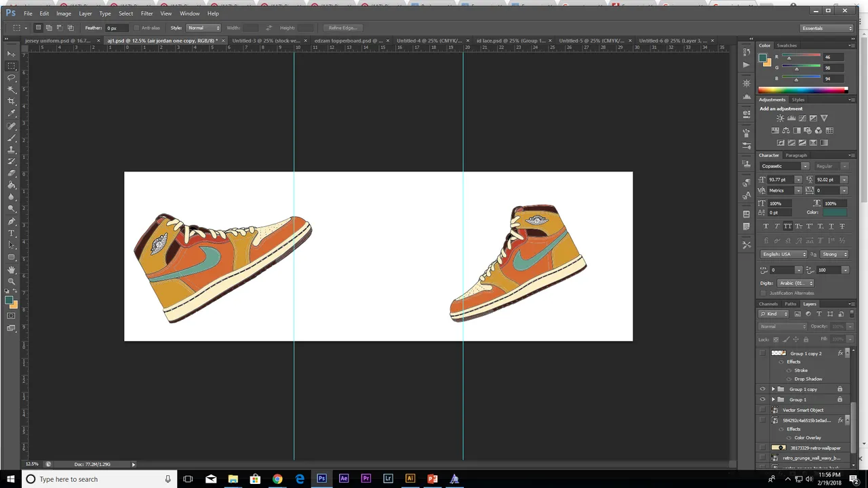Open the Style dropdown set to Normal
This screenshot has height=488, width=868.
coord(203,28)
